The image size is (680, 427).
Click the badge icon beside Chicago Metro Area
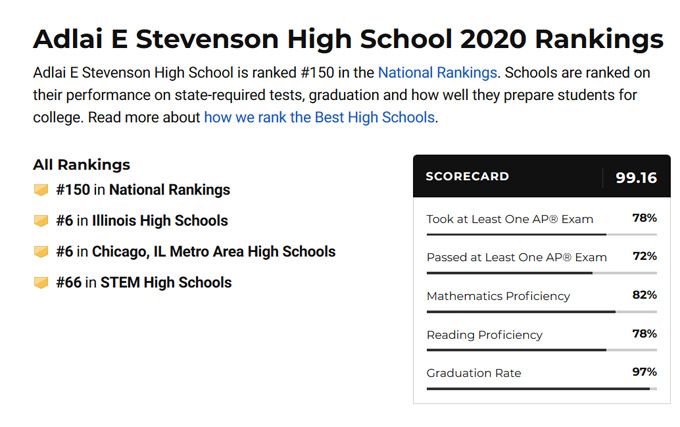[41, 252]
